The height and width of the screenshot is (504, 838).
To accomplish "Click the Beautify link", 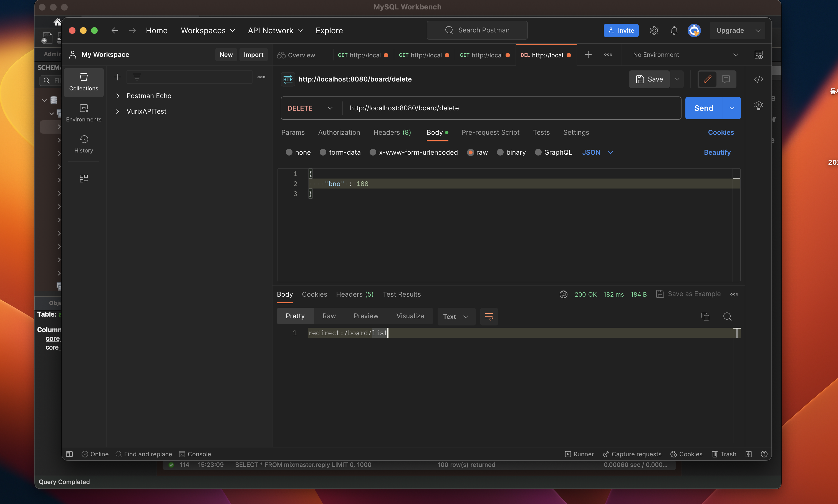I will click(x=717, y=152).
